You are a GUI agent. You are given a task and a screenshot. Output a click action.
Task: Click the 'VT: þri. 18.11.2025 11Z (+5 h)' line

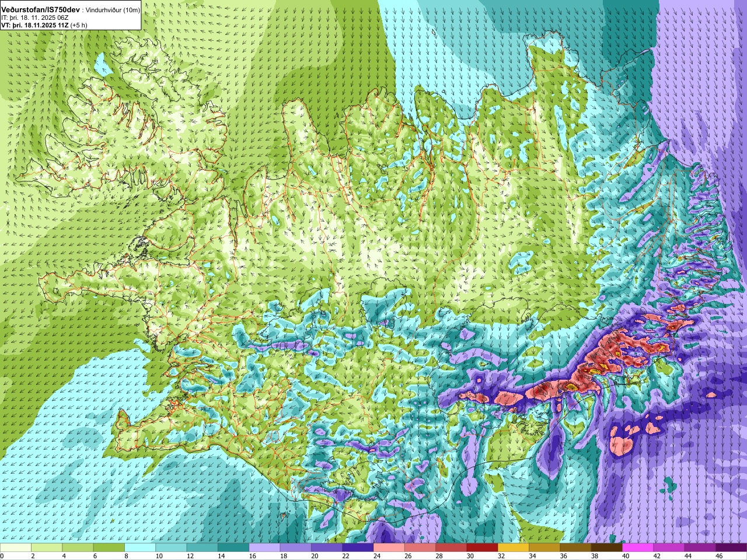click(x=44, y=25)
